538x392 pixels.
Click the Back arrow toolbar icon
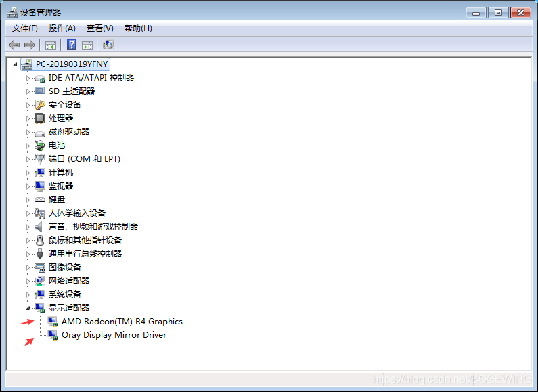(14, 45)
